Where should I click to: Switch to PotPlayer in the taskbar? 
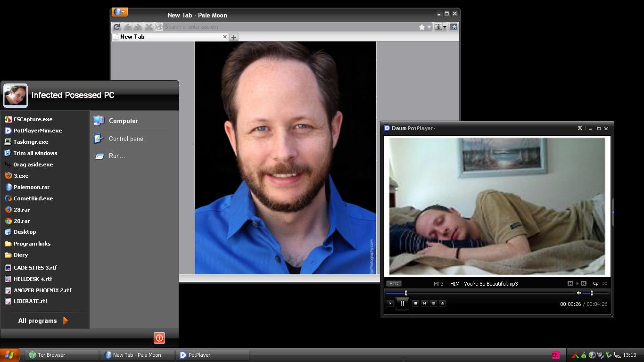tap(213, 355)
